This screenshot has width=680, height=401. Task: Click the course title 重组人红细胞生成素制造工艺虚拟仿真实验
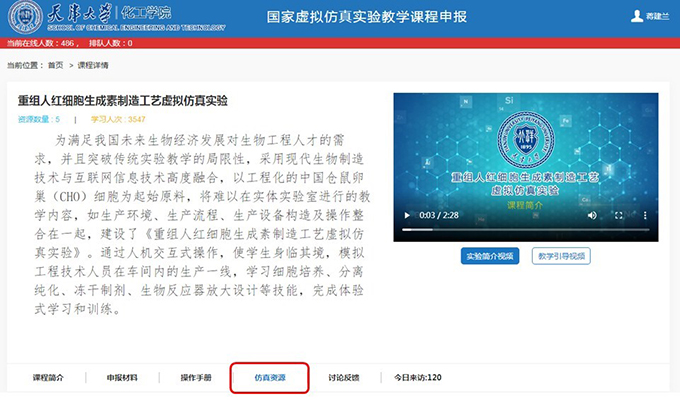coord(123,101)
